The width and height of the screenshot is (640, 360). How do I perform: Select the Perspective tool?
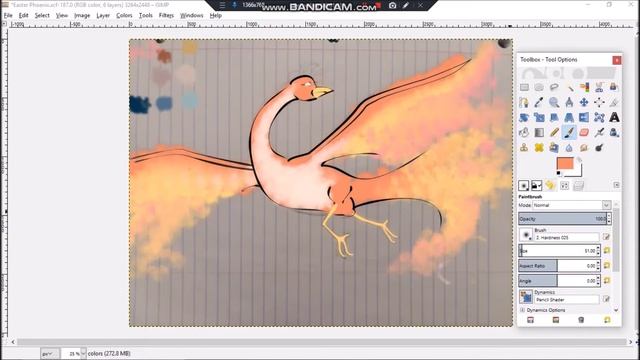tap(569, 118)
